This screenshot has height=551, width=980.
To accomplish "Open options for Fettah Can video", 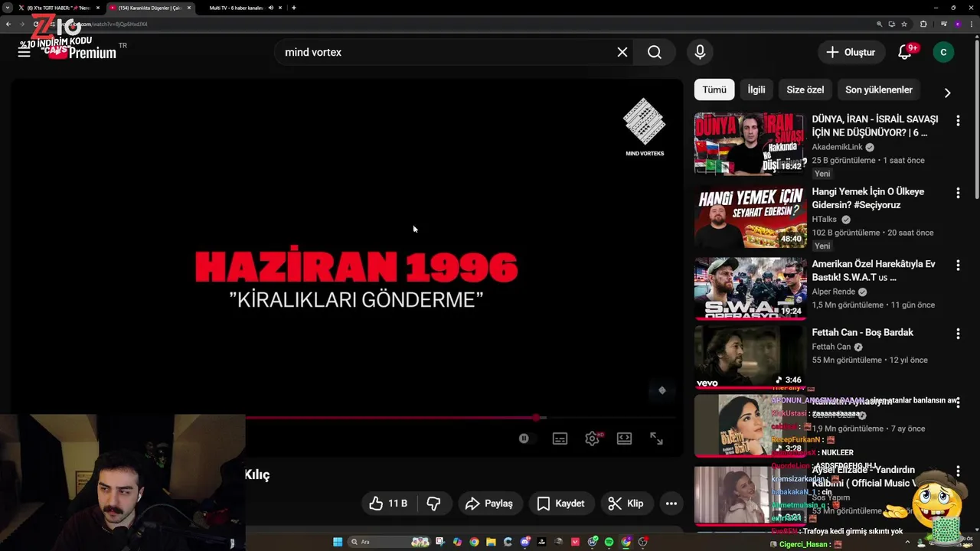I will pyautogui.click(x=958, y=334).
